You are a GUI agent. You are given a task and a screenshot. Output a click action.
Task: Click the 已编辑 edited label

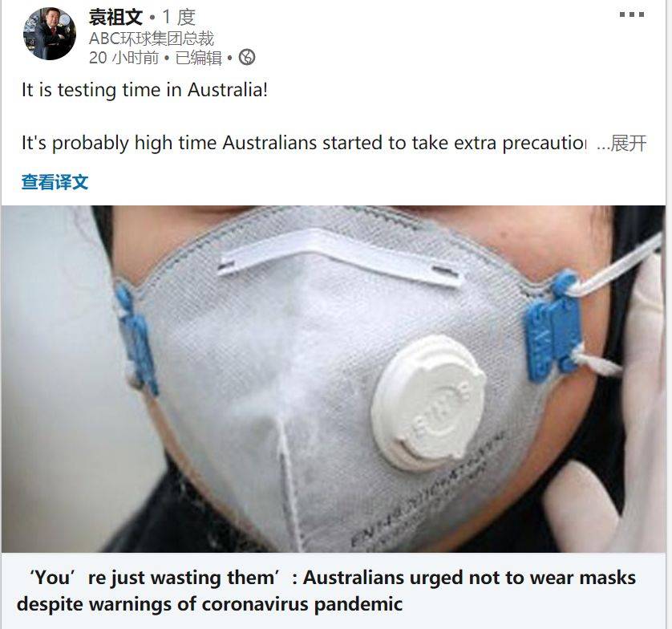tap(198, 58)
